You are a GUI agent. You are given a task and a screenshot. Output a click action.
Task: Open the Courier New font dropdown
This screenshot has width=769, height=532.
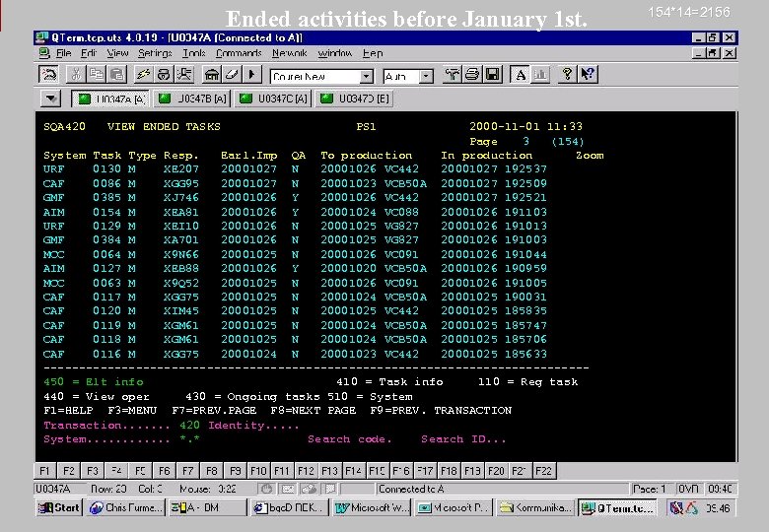click(x=366, y=77)
